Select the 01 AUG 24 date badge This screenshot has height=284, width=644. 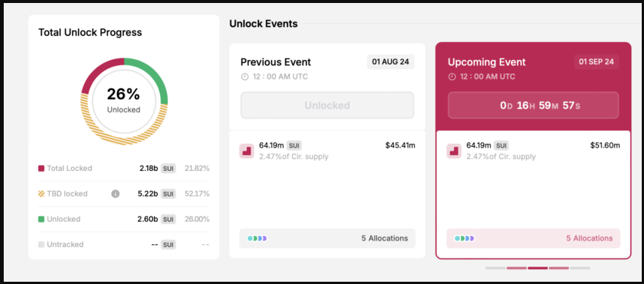(x=390, y=62)
